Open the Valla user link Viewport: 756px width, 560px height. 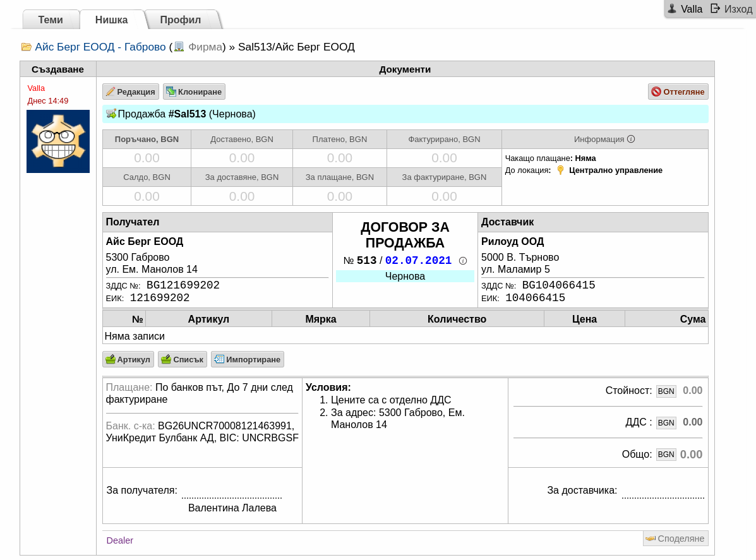click(692, 9)
